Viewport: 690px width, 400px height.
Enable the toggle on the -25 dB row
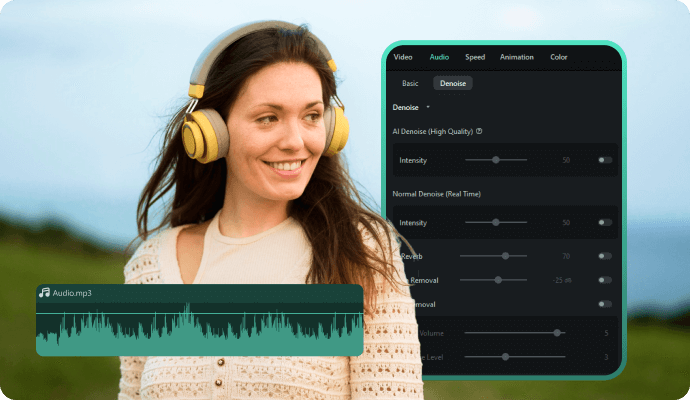tap(605, 281)
